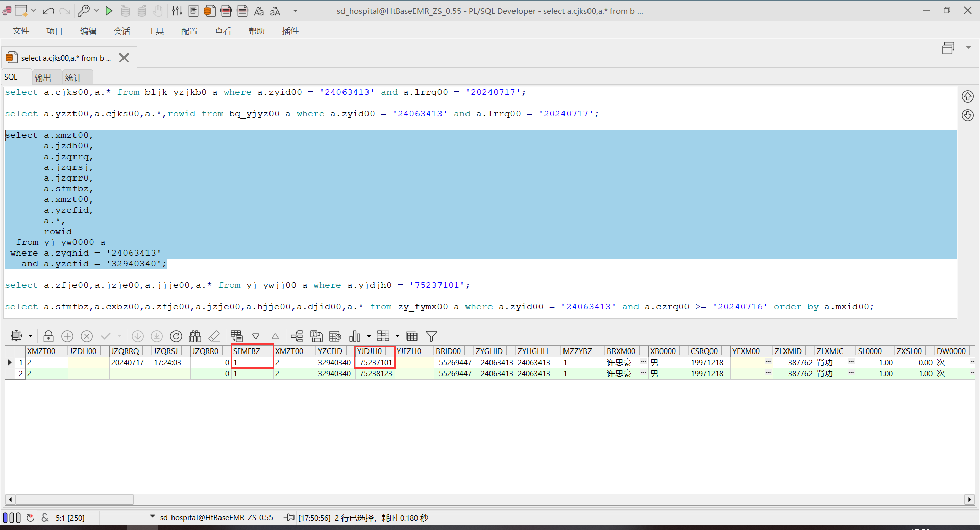Expand the log on key dropdown arrow
Image resolution: width=980 pixels, height=530 pixels.
click(96, 10)
